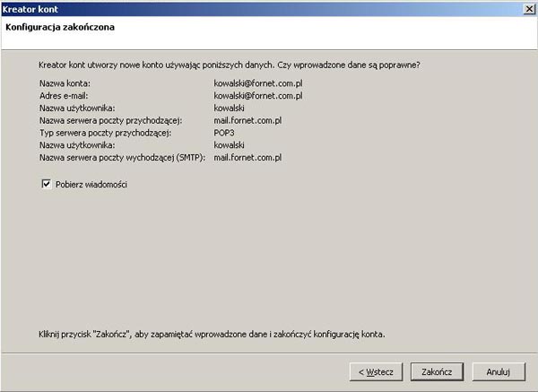Click the e-mail value beside Adres e-mail

coord(257,95)
